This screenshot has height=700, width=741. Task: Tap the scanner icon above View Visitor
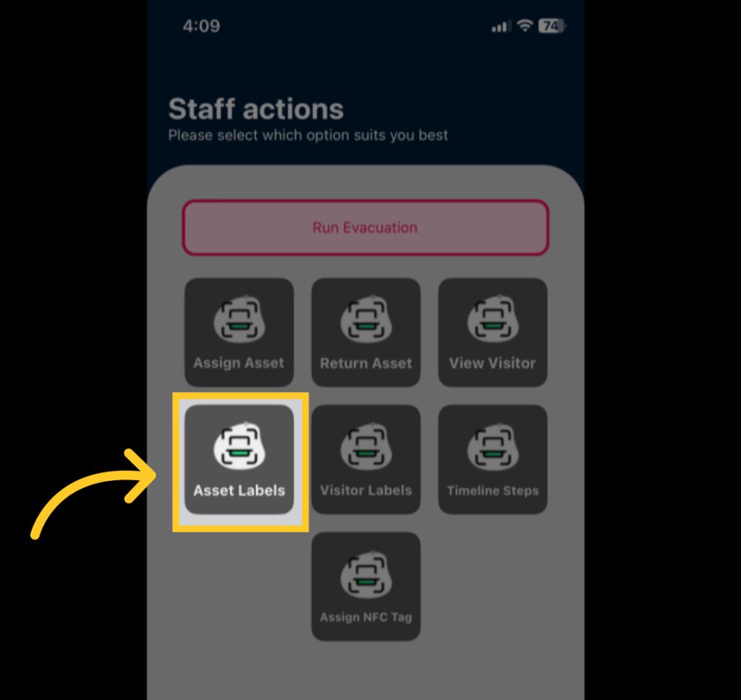(x=492, y=319)
